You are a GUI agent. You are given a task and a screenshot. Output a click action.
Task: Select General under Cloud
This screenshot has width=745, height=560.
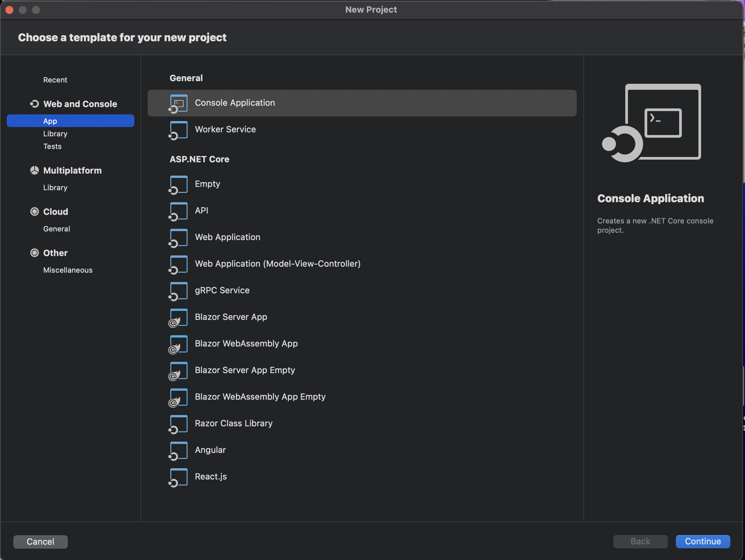tap(57, 229)
